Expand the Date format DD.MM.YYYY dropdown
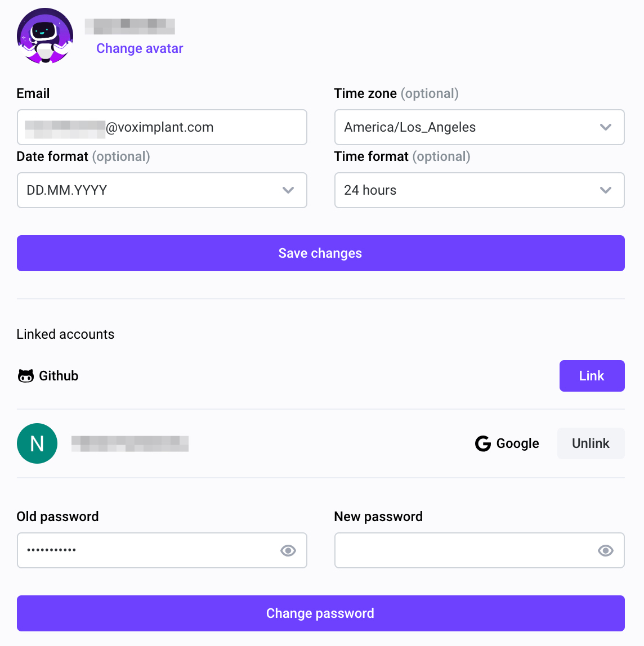Screen dimensions: 644x646 pos(162,190)
